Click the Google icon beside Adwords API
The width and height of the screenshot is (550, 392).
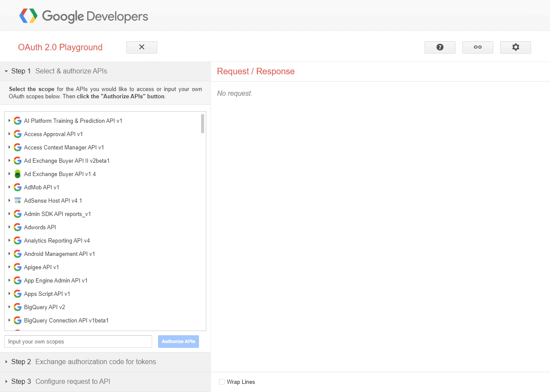click(x=18, y=227)
